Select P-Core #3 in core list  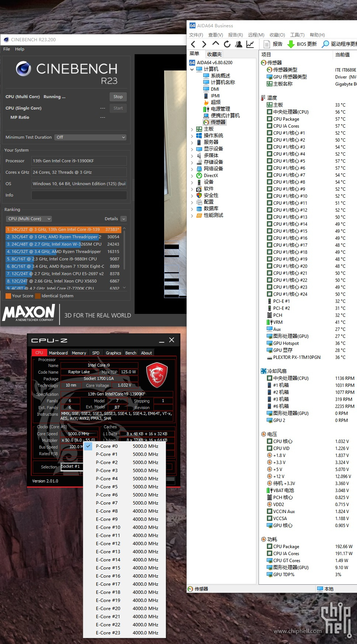[125, 470]
